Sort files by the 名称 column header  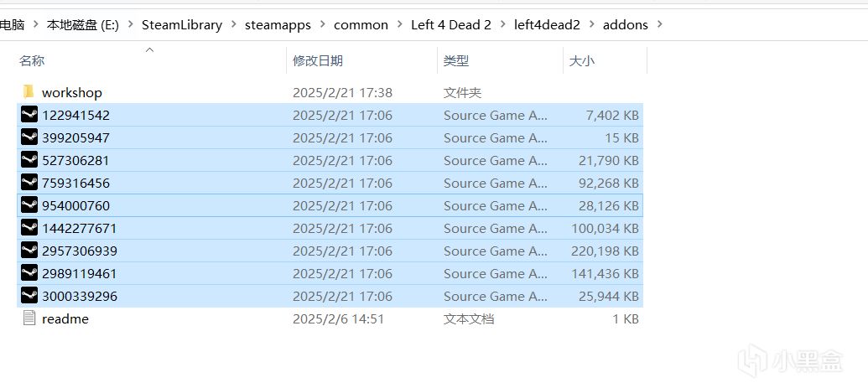pyautogui.click(x=32, y=60)
